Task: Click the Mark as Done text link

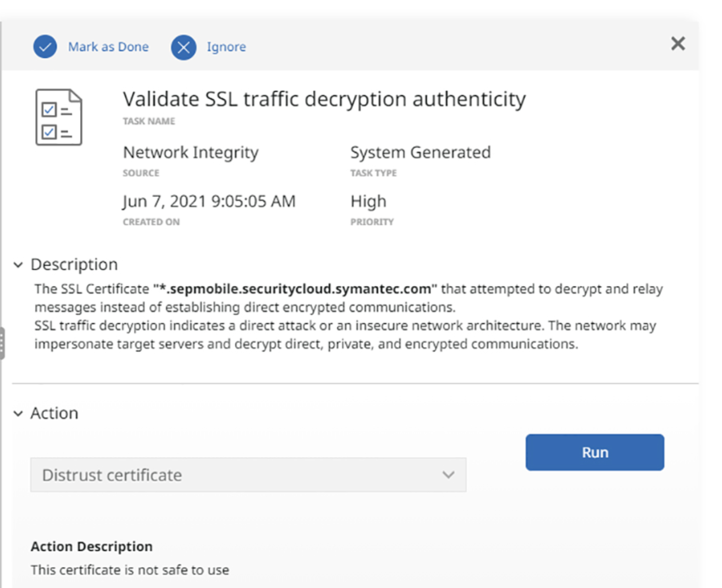Action: pyautogui.click(x=108, y=47)
